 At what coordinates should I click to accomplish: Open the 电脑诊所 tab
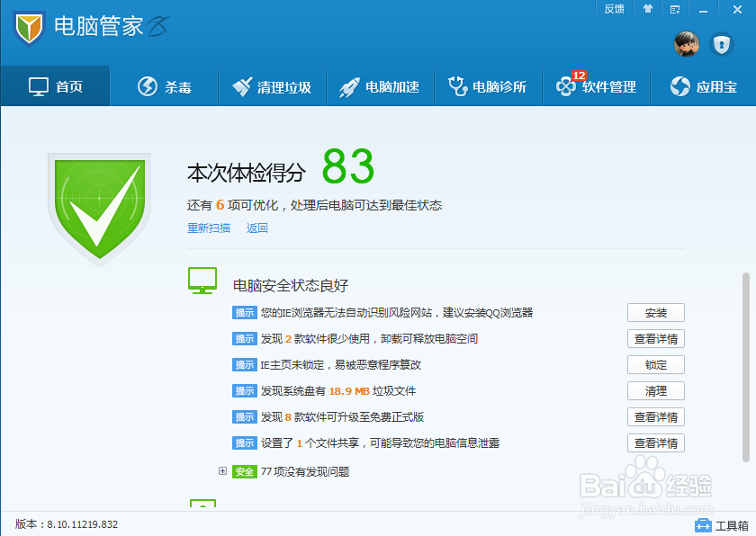coord(488,86)
